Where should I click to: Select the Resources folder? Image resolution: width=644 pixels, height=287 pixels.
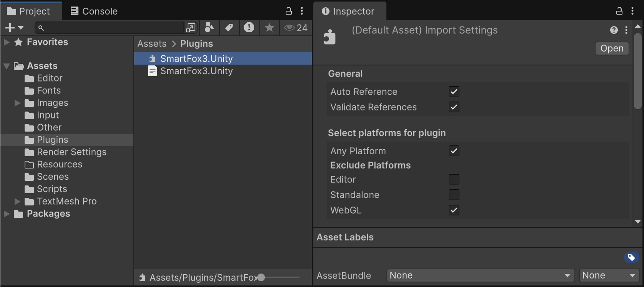coord(53,165)
